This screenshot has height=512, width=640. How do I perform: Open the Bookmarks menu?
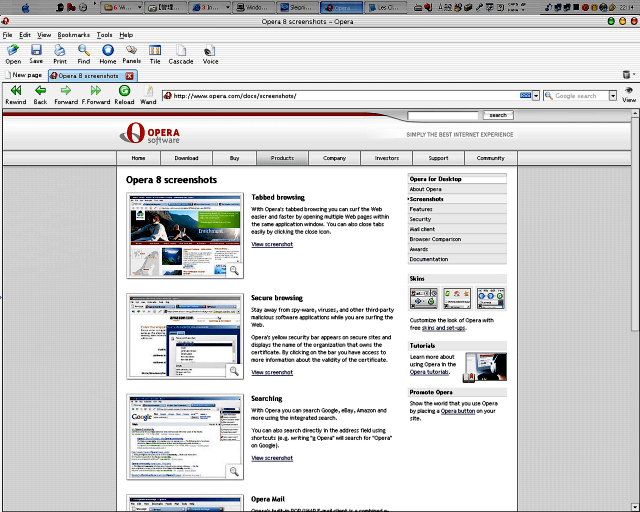pyautogui.click(x=73, y=35)
